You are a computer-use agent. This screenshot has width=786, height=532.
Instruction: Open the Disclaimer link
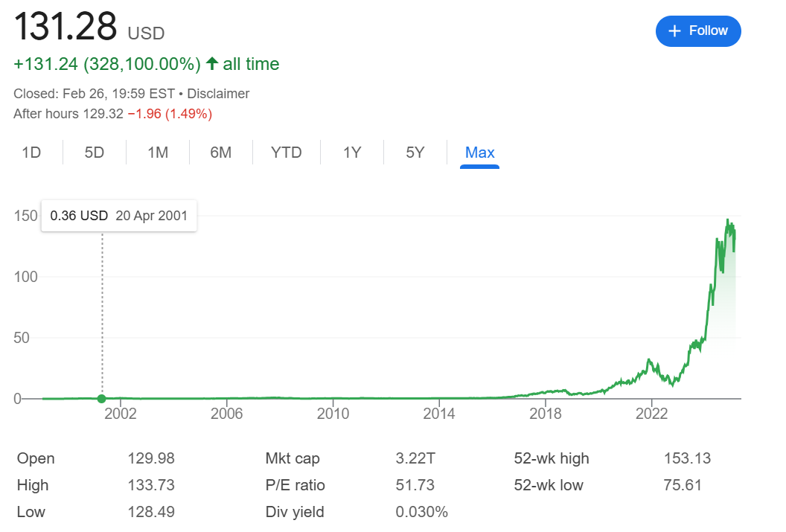click(x=218, y=94)
